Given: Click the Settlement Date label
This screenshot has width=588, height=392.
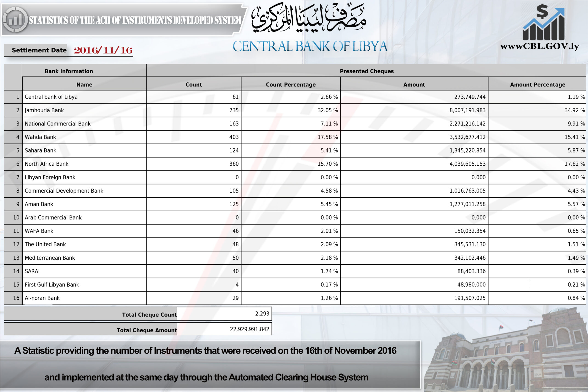Looking at the screenshot, I should pos(39,50).
